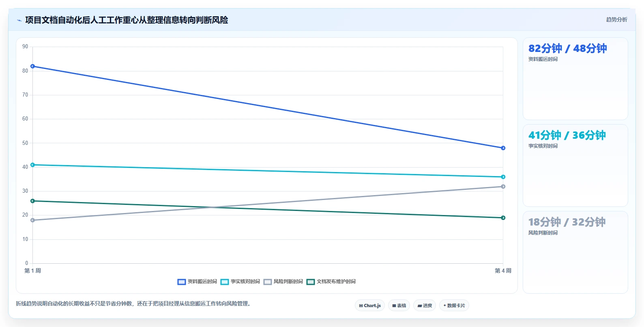Click the 资料搬运时间 caption in first card
This screenshot has width=644, height=327.
pos(543,59)
